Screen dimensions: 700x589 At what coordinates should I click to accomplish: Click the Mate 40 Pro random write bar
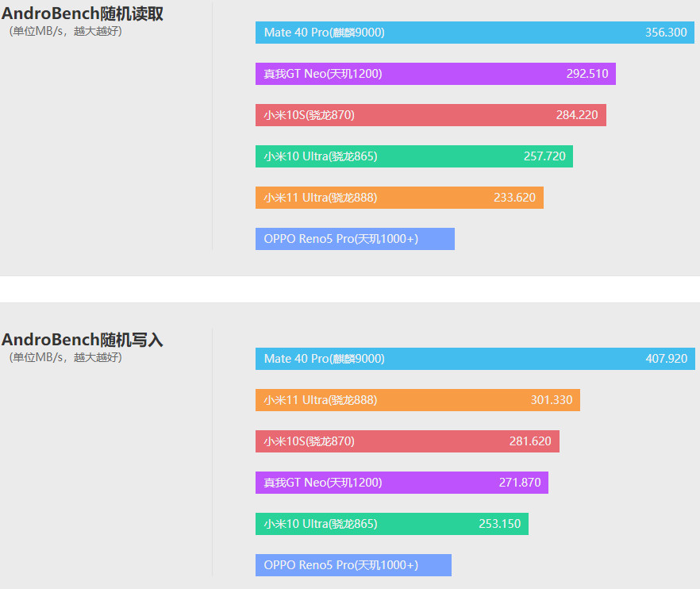point(475,359)
